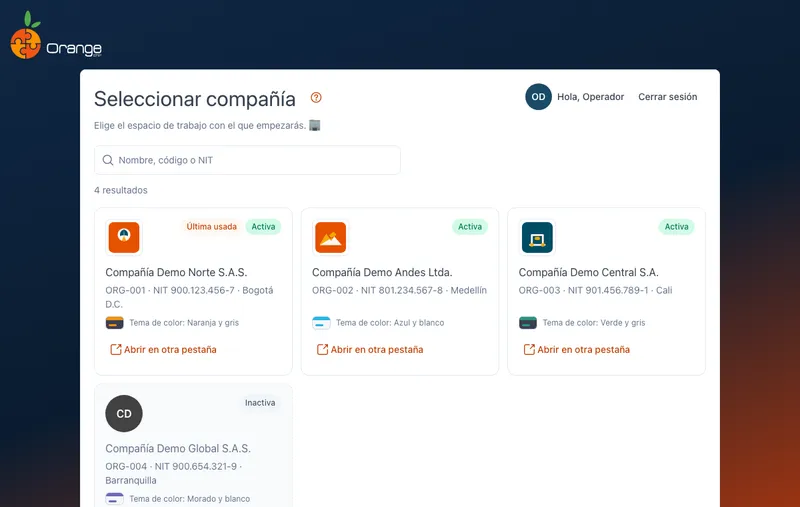
Task: Select the Compañía Demo Norte logo icon
Action: 124,237
